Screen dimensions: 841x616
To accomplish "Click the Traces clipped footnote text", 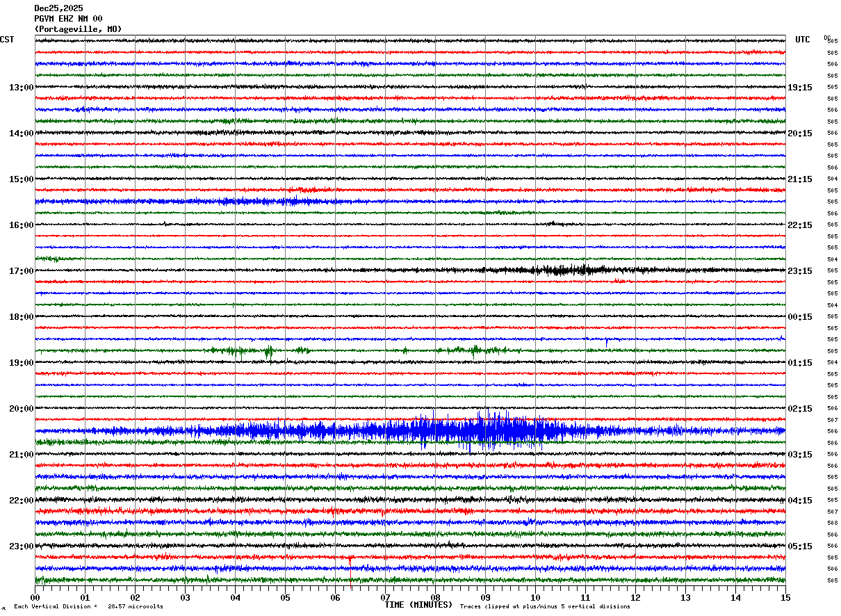I will click(546, 607).
